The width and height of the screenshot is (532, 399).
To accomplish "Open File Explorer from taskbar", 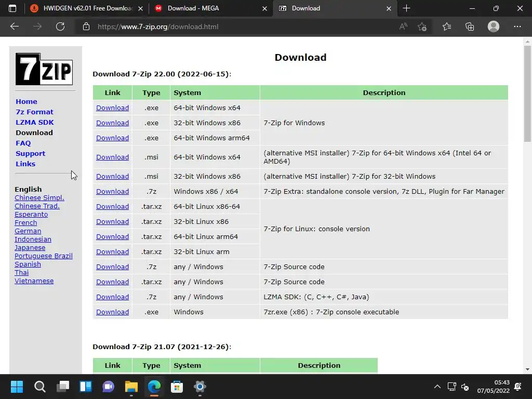I will [131, 387].
